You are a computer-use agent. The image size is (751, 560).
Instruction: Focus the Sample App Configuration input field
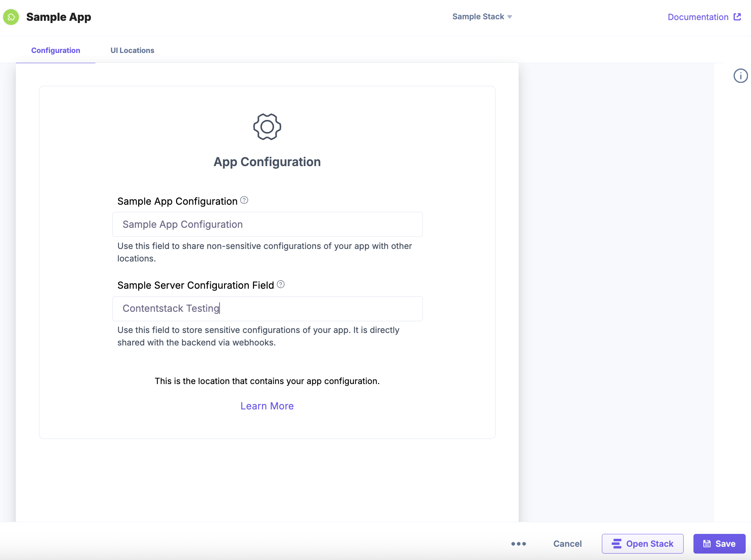click(x=267, y=224)
